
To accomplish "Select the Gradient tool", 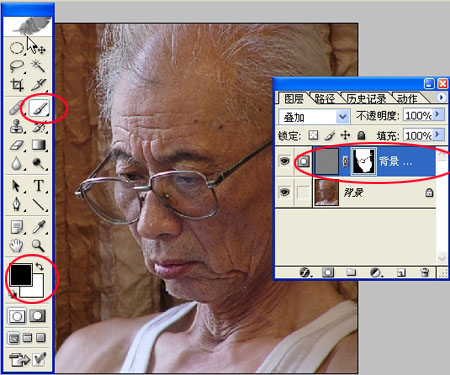I will 39,145.
